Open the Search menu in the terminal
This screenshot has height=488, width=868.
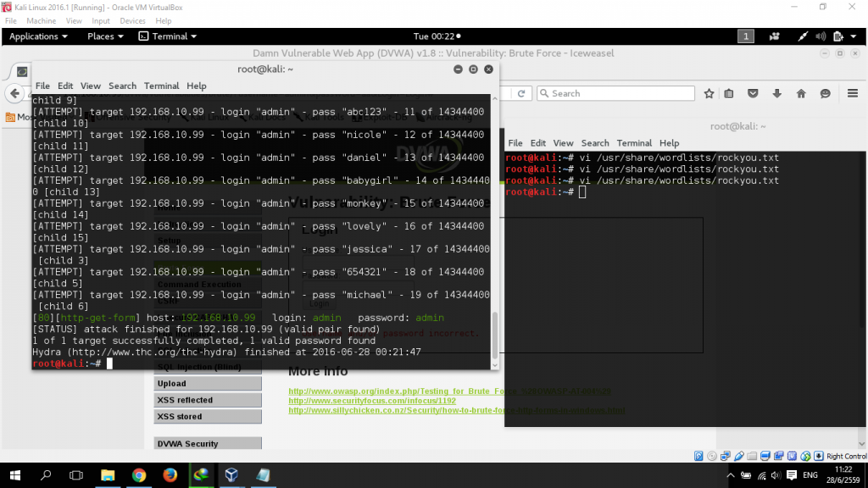pyautogui.click(x=122, y=86)
